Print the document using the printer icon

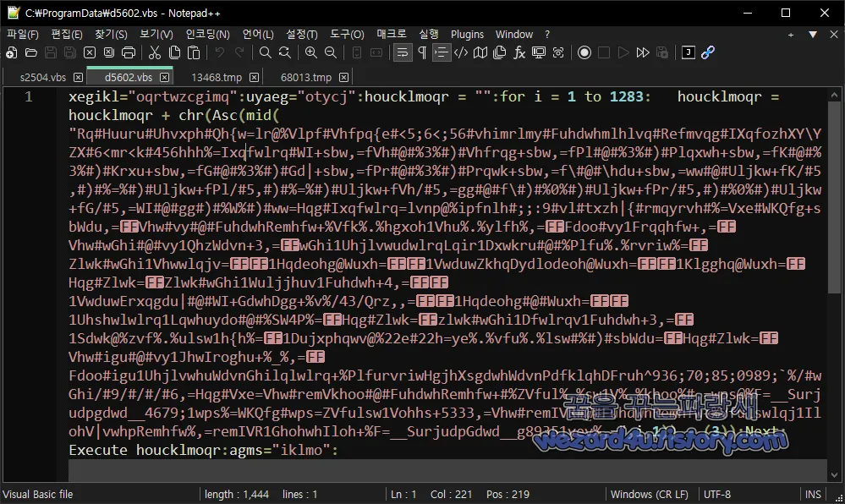pos(129,52)
